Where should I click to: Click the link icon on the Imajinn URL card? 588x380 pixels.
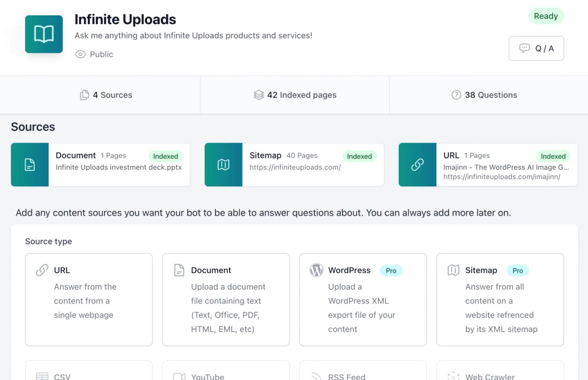417,165
